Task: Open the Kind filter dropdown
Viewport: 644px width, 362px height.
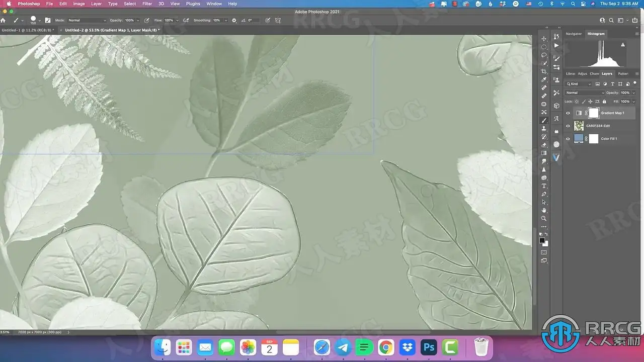Action: tap(579, 83)
